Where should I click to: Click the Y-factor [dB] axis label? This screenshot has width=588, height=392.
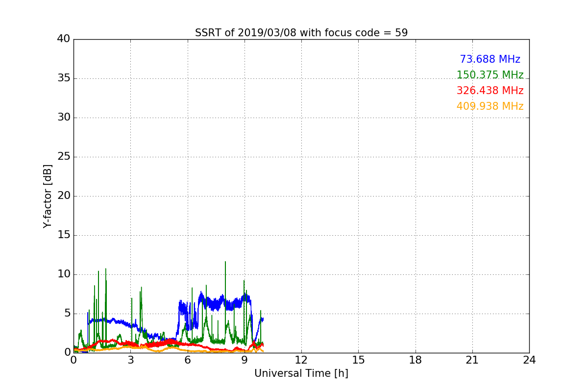coord(48,196)
